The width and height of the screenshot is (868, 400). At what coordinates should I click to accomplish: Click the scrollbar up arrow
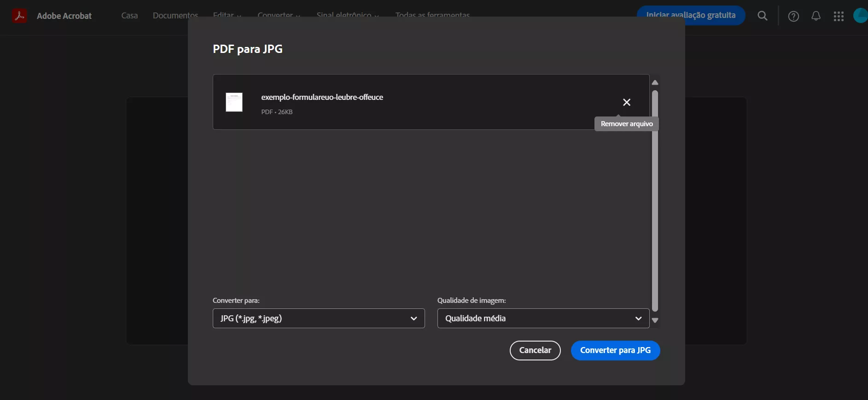(x=655, y=82)
